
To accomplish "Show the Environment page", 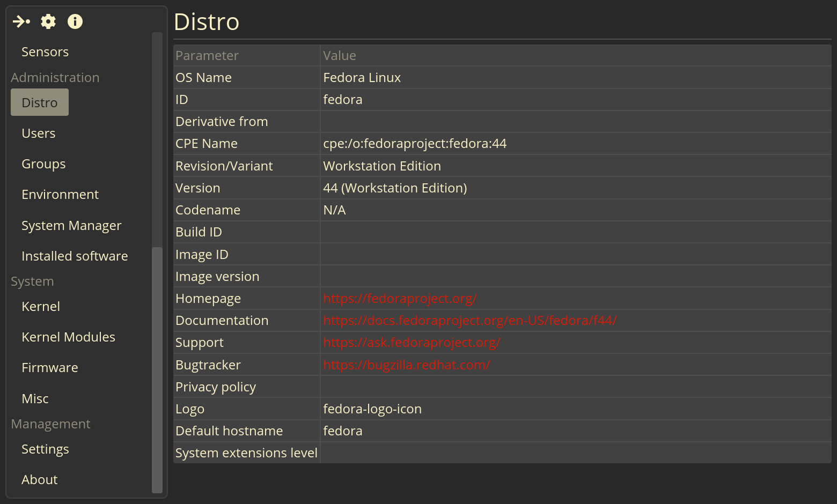I will click(x=60, y=195).
